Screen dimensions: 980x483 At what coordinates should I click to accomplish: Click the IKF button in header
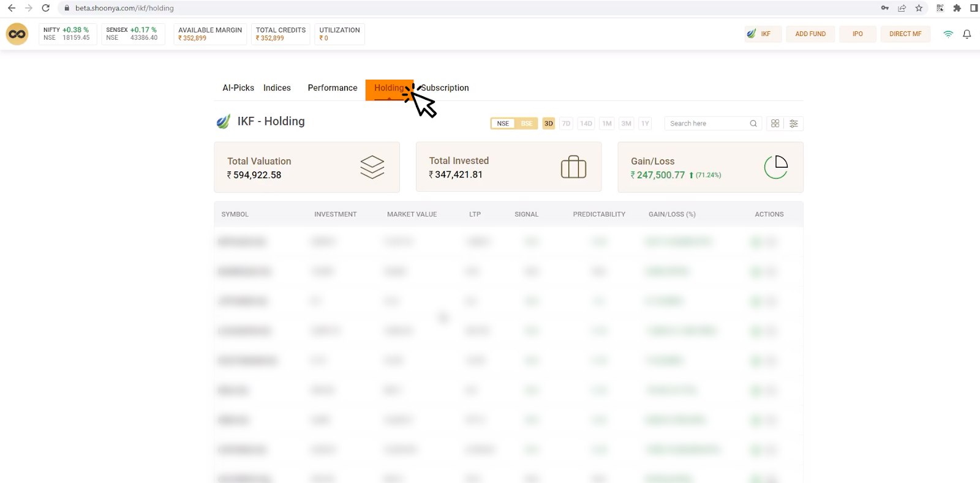point(763,34)
